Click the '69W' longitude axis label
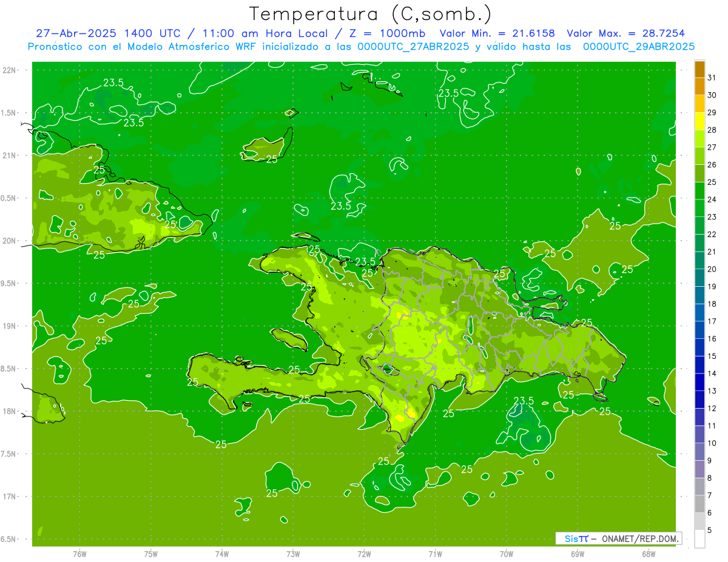The width and height of the screenshot is (728, 562). [x=578, y=554]
